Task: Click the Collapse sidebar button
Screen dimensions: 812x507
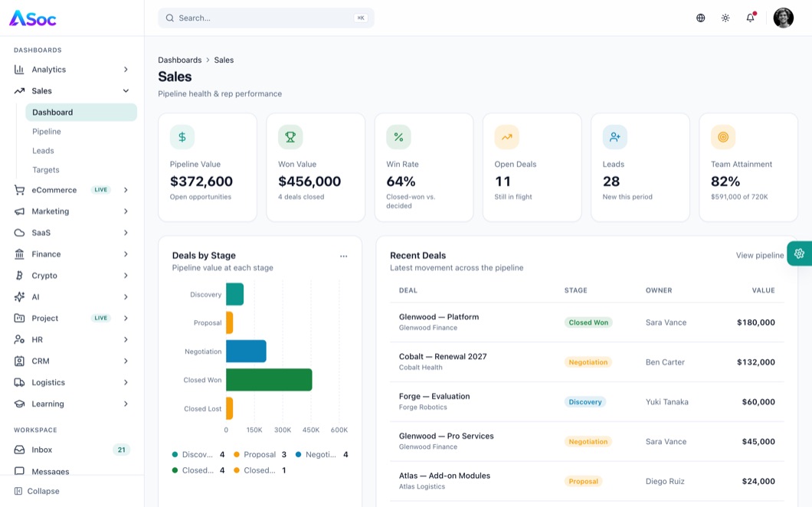Action: pyautogui.click(x=37, y=491)
